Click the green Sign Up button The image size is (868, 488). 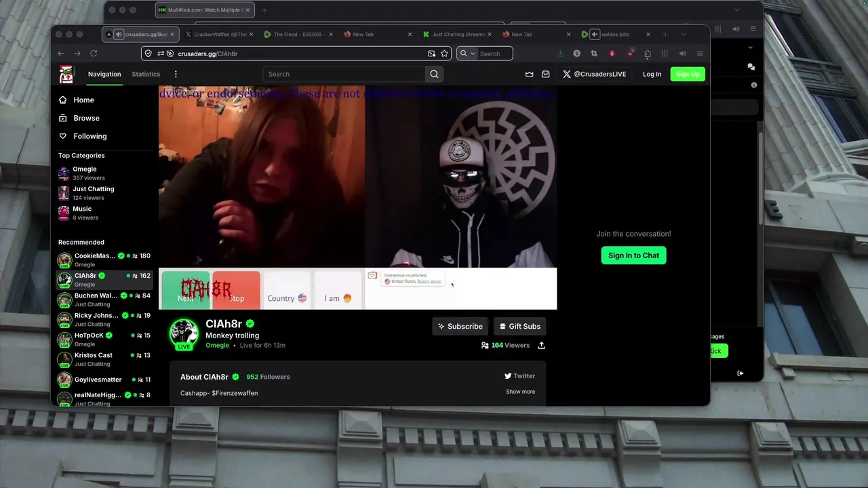click(x=688, y=74)
